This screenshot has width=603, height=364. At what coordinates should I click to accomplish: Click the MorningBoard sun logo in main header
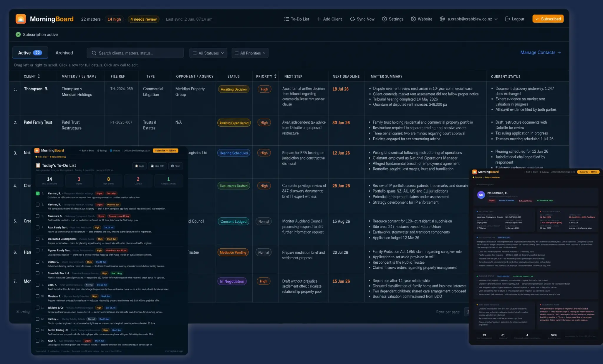(21, 19)
